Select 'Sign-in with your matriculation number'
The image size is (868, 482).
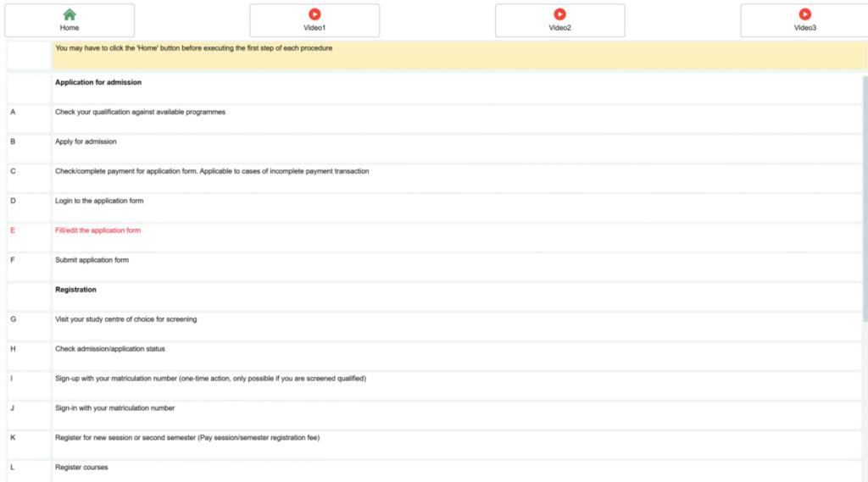114,408
